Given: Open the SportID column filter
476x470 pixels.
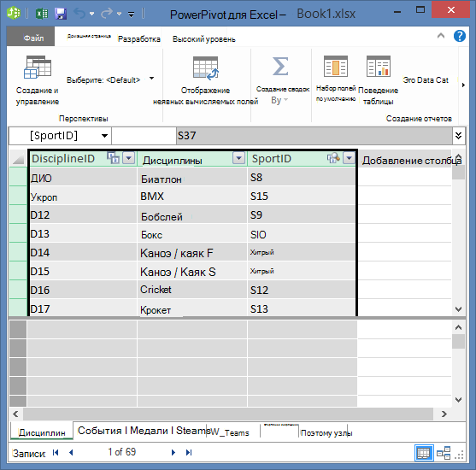Looking at the screenshot, I should tap(350, 158).
